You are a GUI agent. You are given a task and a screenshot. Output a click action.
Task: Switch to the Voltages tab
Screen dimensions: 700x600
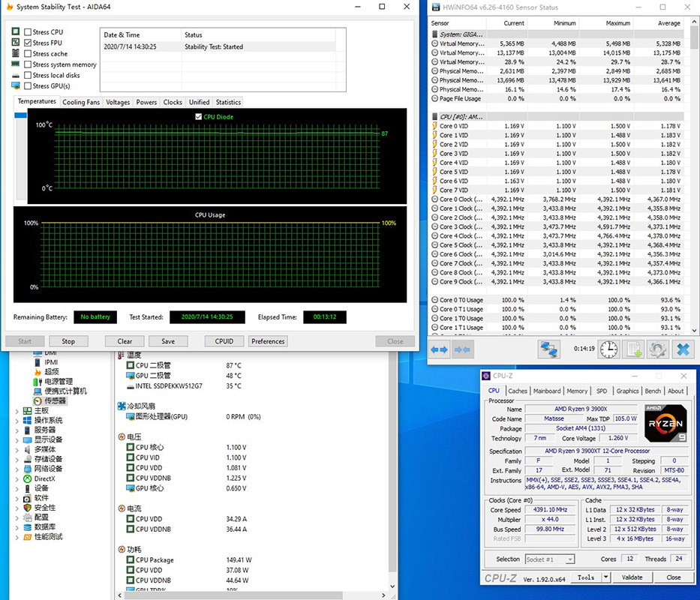tap(118, 102)
